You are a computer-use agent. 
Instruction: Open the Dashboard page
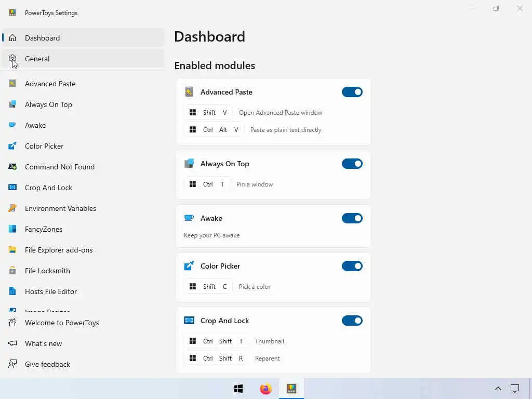tap(83, 37)
